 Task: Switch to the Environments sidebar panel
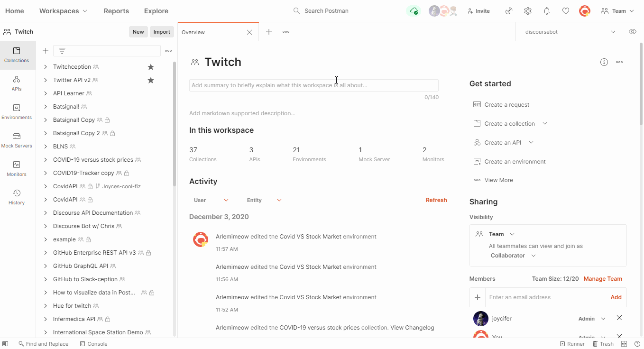(17, 112)
